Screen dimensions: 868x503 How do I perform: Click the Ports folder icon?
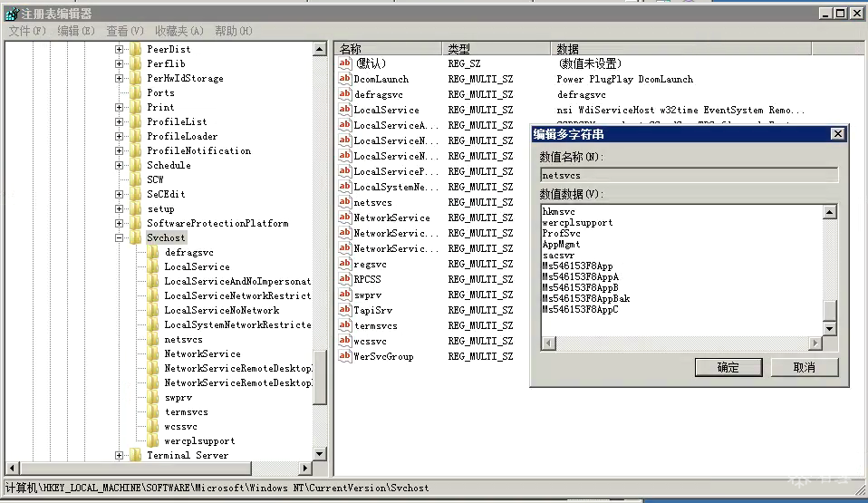point(136,92)
